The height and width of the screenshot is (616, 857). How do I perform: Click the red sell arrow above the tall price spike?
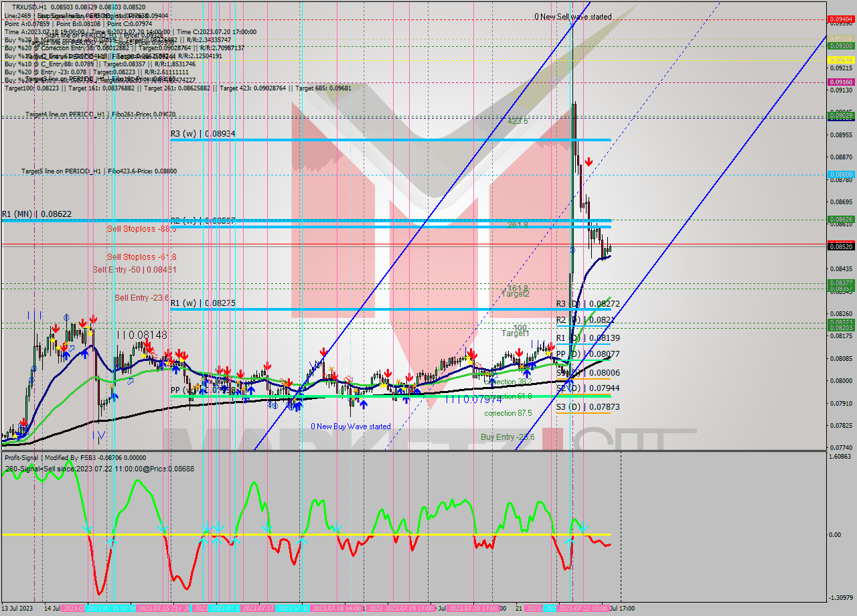[589, 161]
